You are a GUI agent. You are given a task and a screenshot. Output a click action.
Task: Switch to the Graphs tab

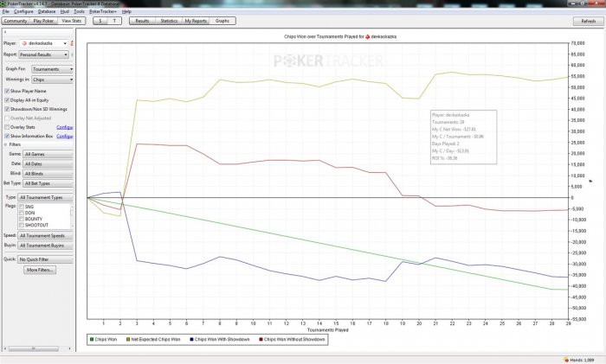(x=222, y=21)
